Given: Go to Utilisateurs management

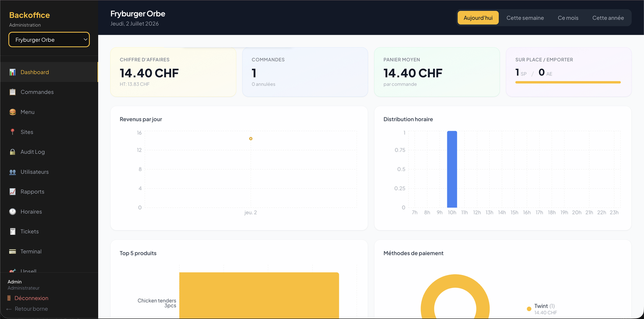Looking at the screenshot, I should tap(49, 172).
